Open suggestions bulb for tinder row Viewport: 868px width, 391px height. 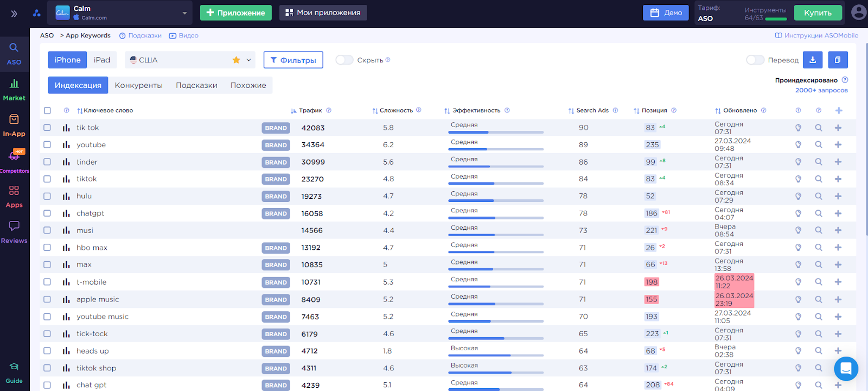click(798, 162)
